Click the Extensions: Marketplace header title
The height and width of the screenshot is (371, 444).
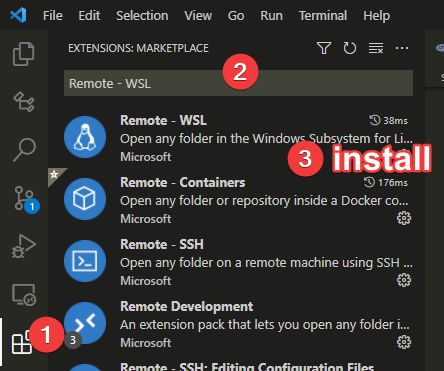pos(138,48)
